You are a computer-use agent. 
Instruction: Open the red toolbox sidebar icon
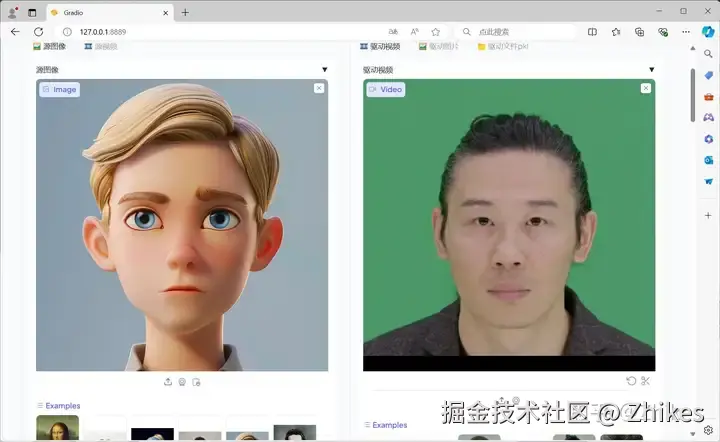709,97
